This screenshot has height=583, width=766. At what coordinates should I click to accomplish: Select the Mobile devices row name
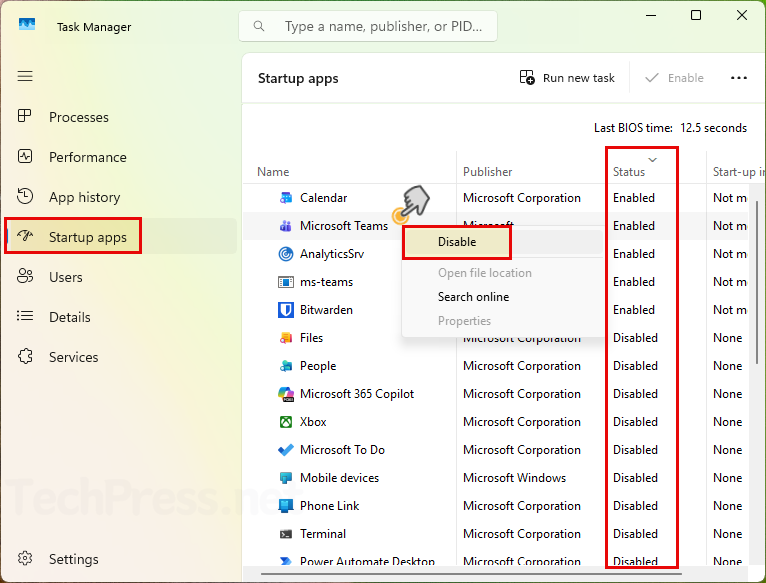tap(340, 478)
